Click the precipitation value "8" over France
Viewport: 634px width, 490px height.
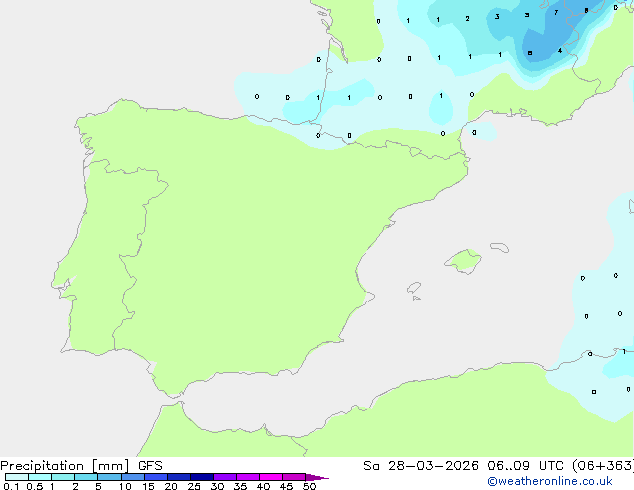click(586, 11)
